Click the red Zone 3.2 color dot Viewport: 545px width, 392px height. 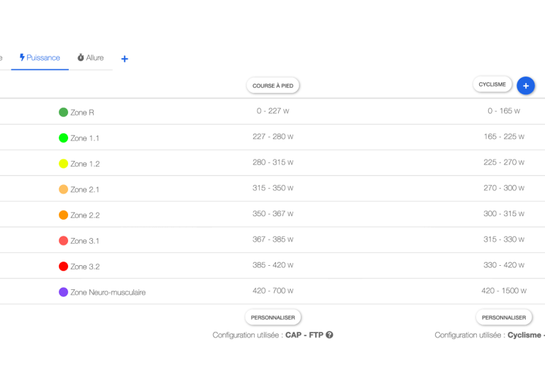63,267
